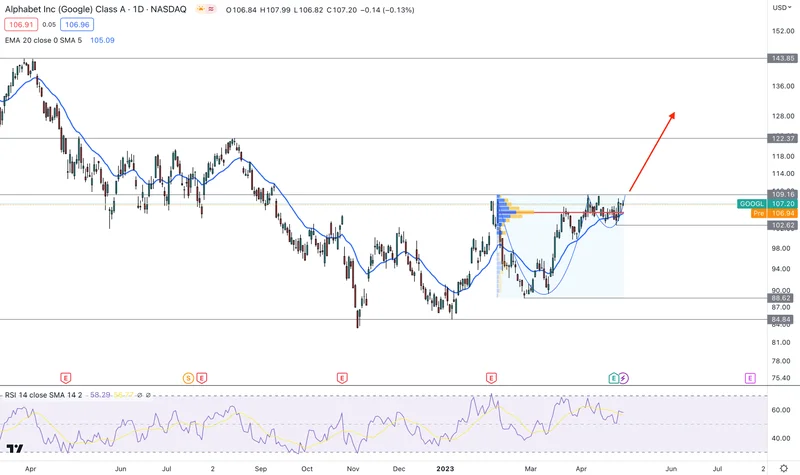Click the 143.85 horizontal line price label
Screen dimensions: 800x475
(x=782, y=59)
